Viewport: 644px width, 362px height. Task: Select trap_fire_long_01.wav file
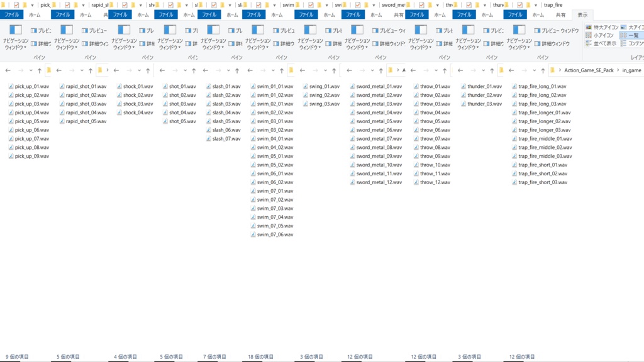tap(539, 86)
